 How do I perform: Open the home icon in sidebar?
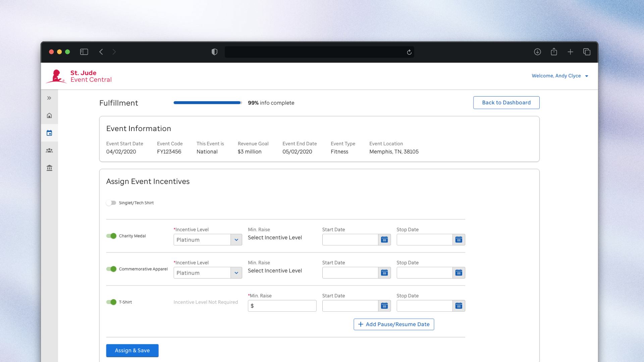[x=49, y=116]
